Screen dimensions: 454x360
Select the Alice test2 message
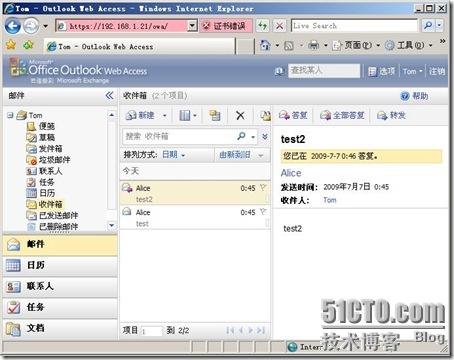click(x=195, y=193)
